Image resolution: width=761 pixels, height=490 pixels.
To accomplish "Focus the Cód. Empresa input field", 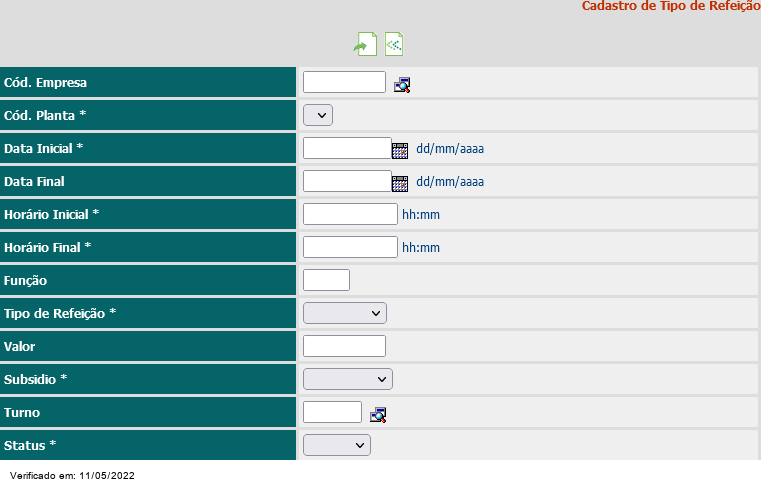I will (344, 82).
